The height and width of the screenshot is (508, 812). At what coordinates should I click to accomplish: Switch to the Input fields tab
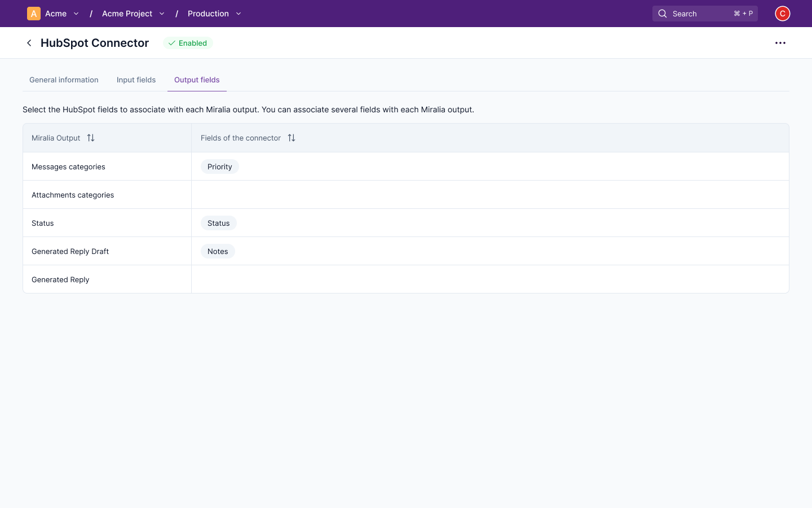[x=136, y=80]
